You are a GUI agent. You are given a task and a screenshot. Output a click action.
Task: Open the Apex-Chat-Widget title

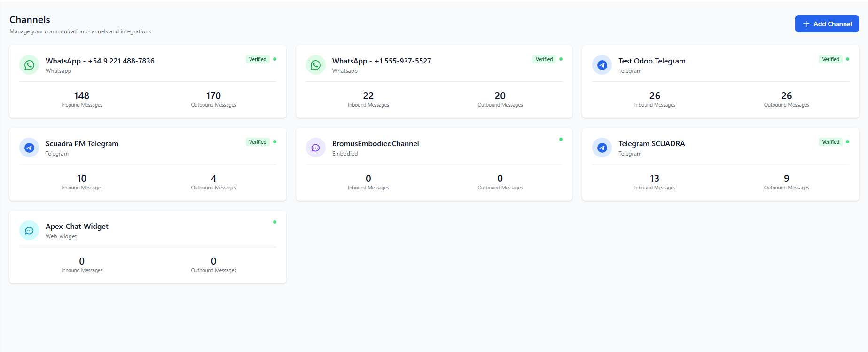coord(77,227)
